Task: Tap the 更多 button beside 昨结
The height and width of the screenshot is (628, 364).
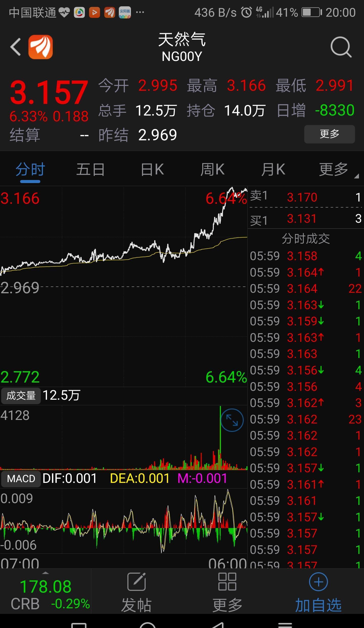Action: coord(329,134)
